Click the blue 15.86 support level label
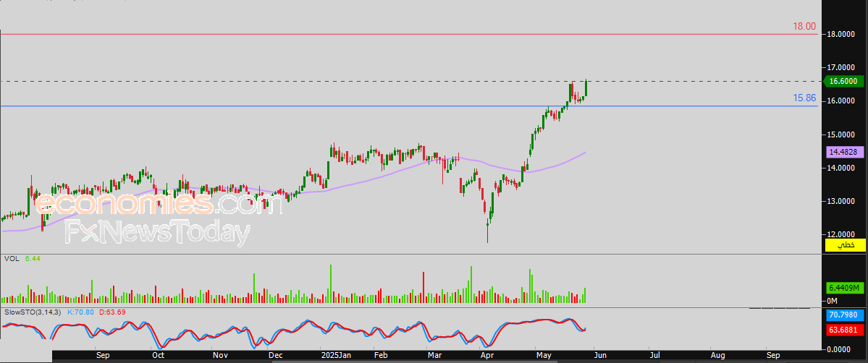Image resolution: width=868 pixels, height=363 pixels. (804, 98)
